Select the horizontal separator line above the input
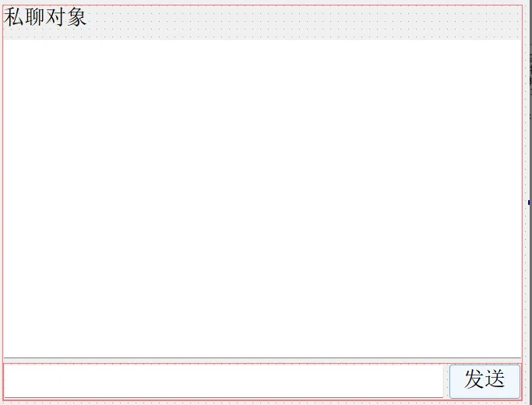This screenshot has width=532, height=405. [262, 357]
